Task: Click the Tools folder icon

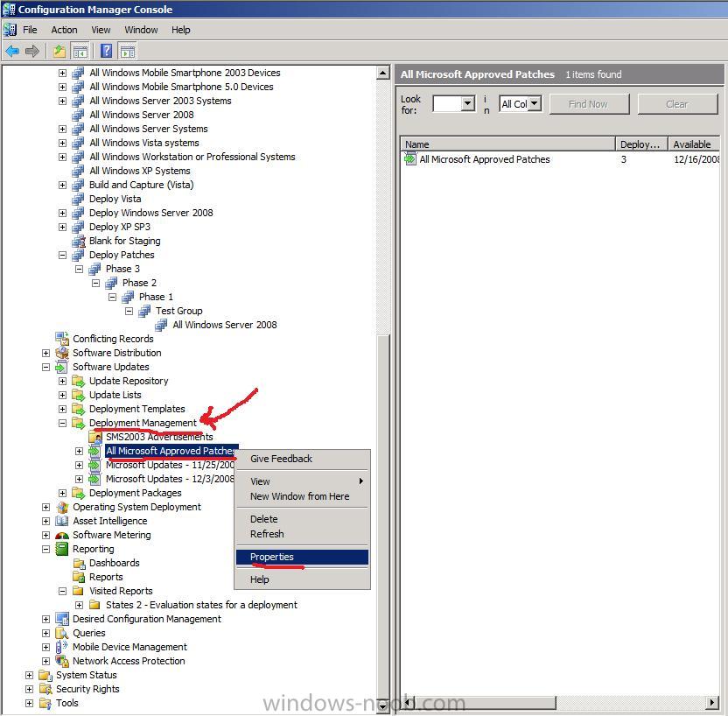Action: (x=45, y=703)
